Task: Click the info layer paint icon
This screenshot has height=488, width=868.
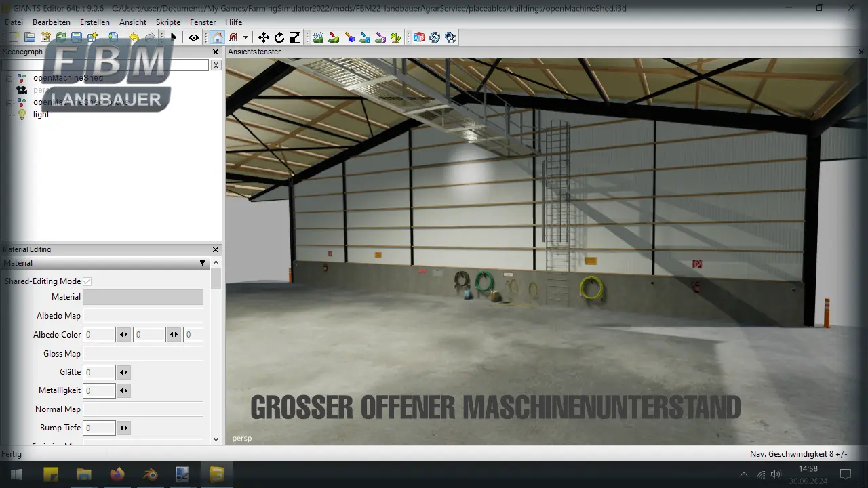Action: coord(365,37)
